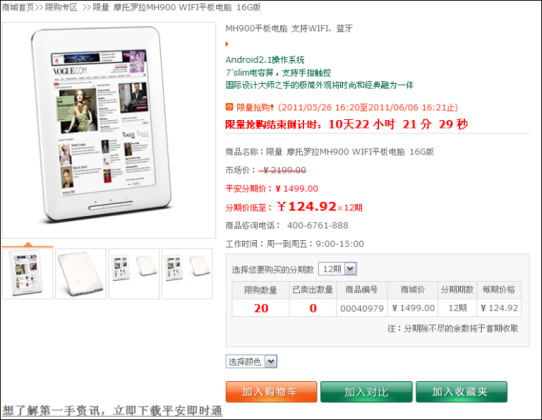Click the 平安分期价 ¥1499.00 text
The width and height of the screenshot is (542, 420).
(272, 189)
